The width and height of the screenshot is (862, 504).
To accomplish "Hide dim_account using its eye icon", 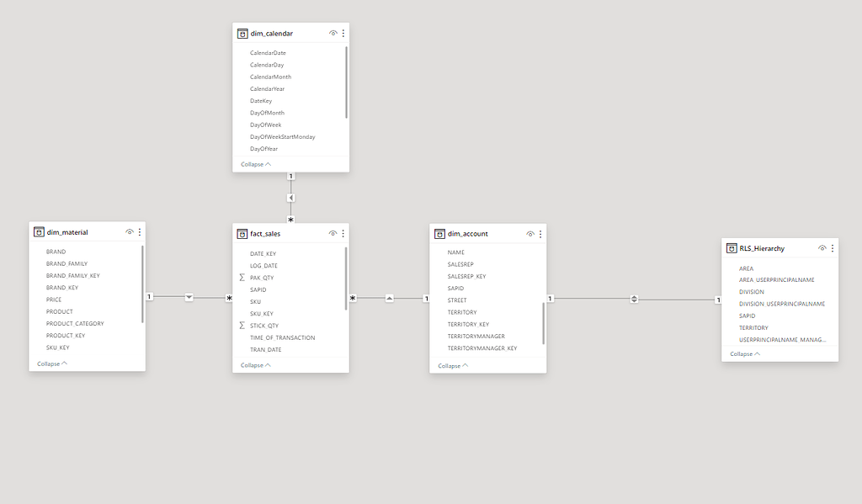I will pyautogui.click(x=529, y=233).
